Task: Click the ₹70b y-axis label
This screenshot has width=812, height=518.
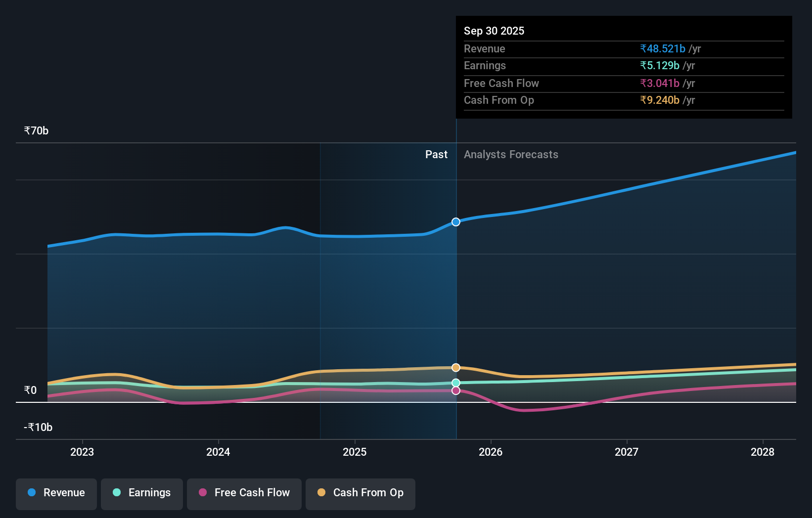Action: pos(36,130)
